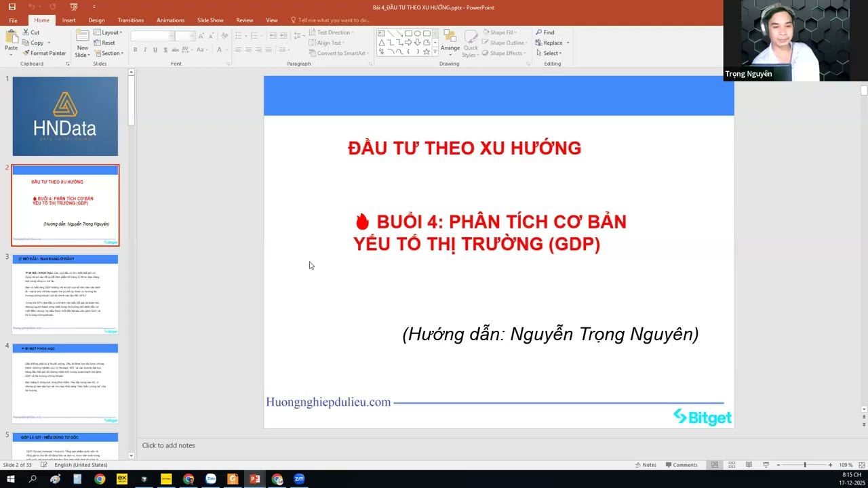This screenshot has height=488, width=868.
Task: Toggle the Comments pane in status bar
Action: tap(681, 465)
